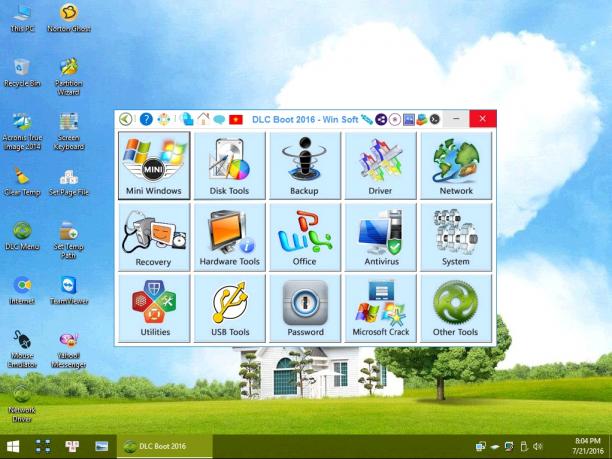The height and width of the screenshot is (459, 612).
Task: Open the Other Tools category
Action: coord(455,308)
